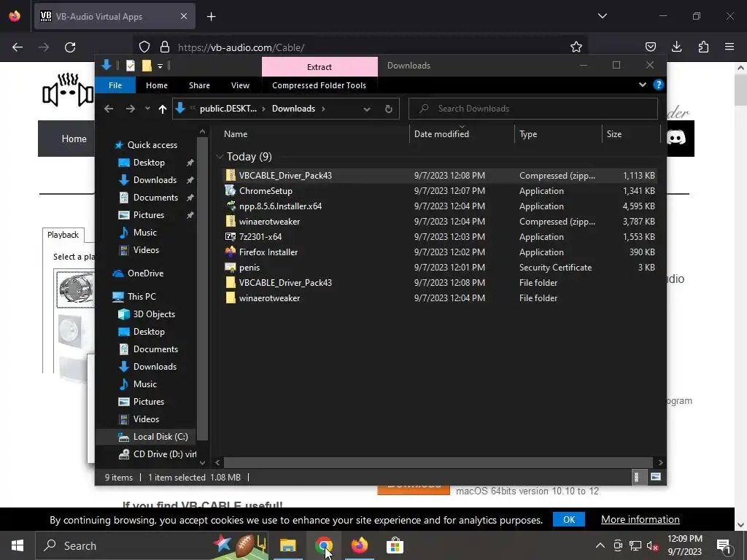Select This PC in navigation pane

142,297
